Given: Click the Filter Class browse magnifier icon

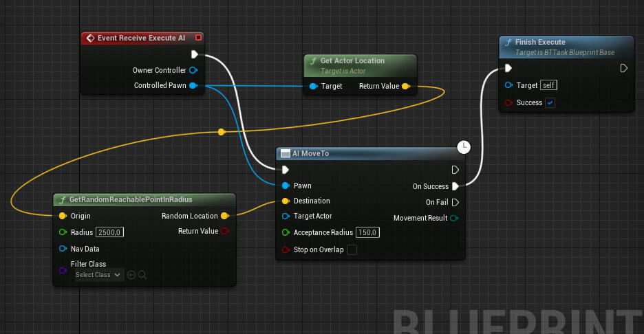Looking at the screenshot, I should (x=142, y=275).
